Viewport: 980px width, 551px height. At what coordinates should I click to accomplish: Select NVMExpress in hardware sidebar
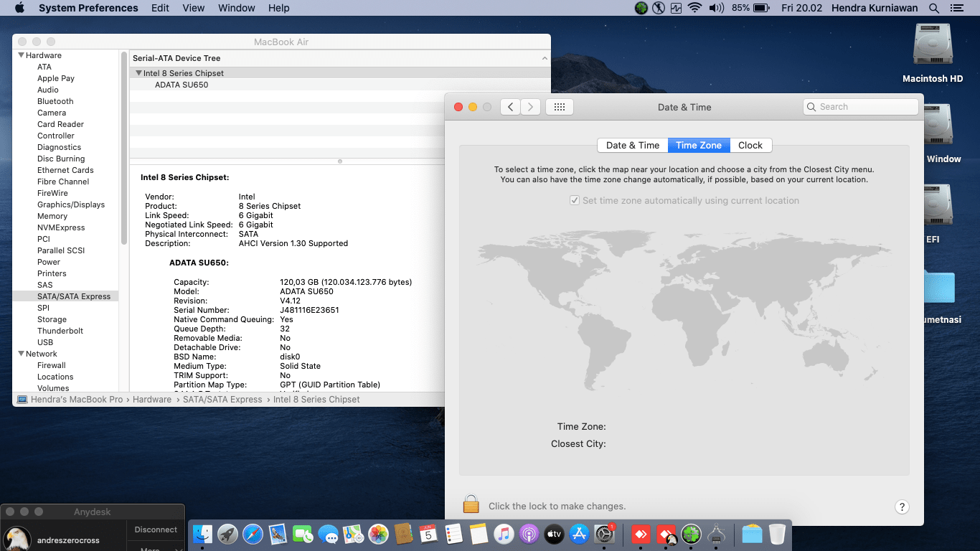pos(61,227)
